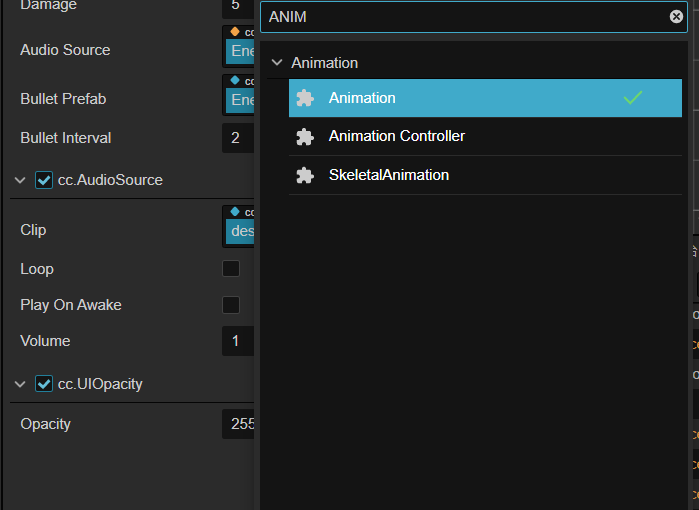Viewport: 699px width, 510px height.
Task: Clear the ANIM search text
Action: pos(676,17)
